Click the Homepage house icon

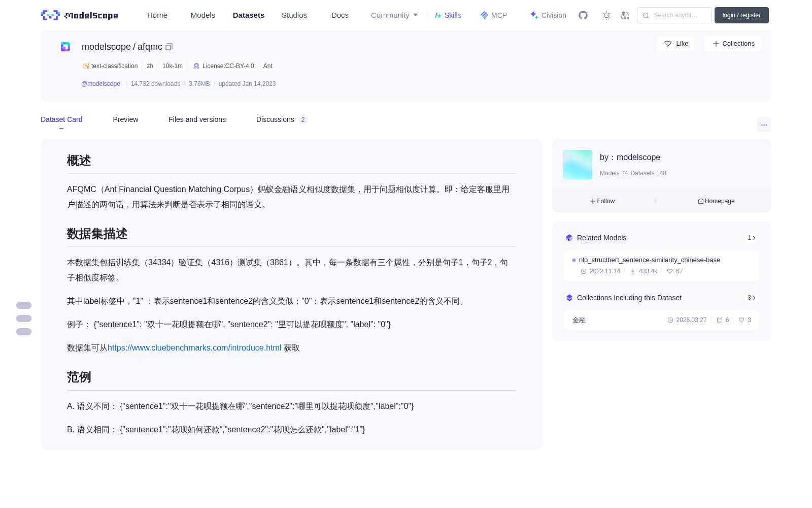701,201
